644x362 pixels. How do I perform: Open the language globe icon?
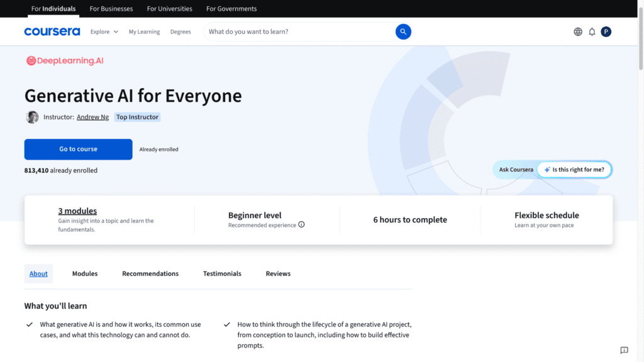(577, 31)
